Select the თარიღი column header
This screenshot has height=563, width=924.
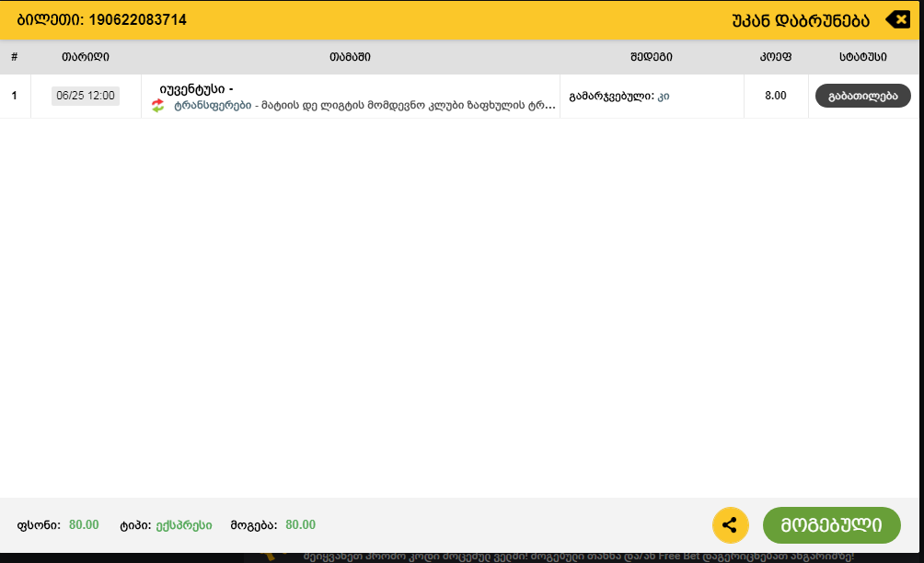point(86,56)
